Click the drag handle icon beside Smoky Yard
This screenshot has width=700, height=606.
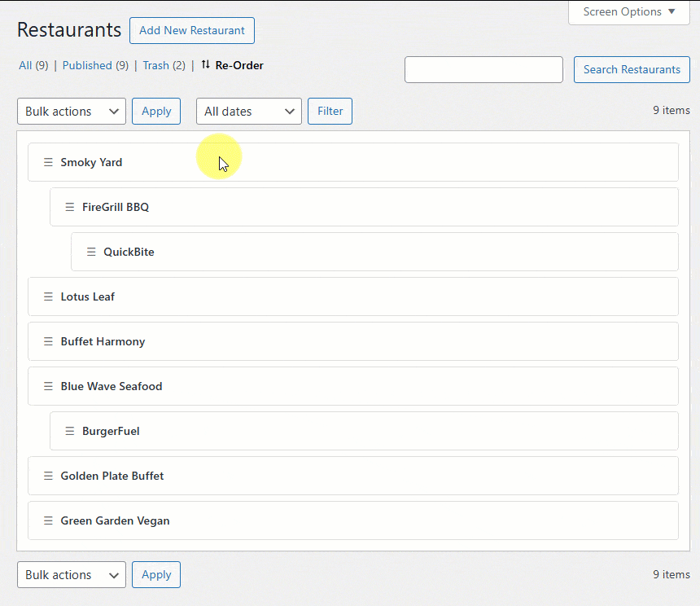pos(48,162)
